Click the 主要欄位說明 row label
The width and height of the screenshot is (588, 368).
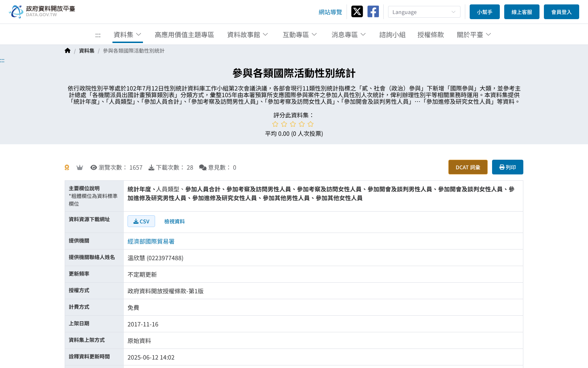pos(84,188)
